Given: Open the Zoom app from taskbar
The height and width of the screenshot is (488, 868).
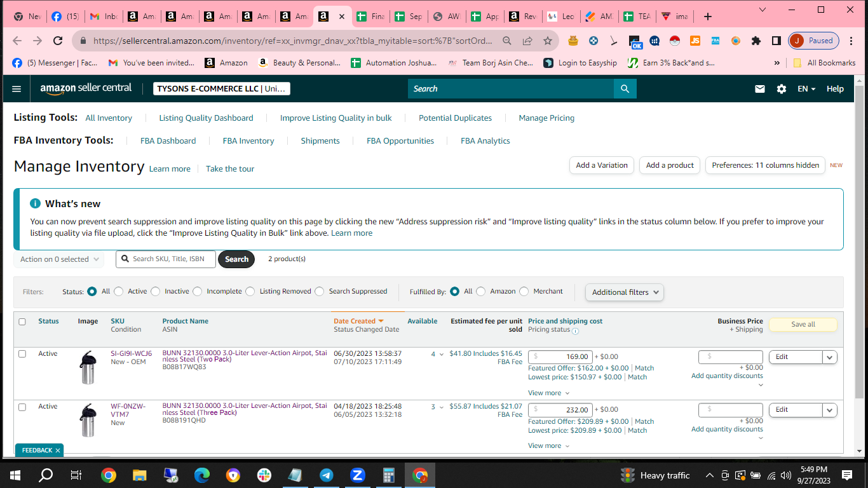Looking at the screenshot, I should click(x=358, y=475).
